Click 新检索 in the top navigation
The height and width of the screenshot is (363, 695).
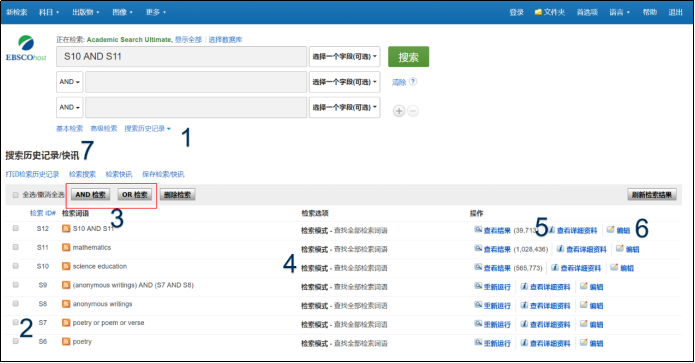(17, 12)
